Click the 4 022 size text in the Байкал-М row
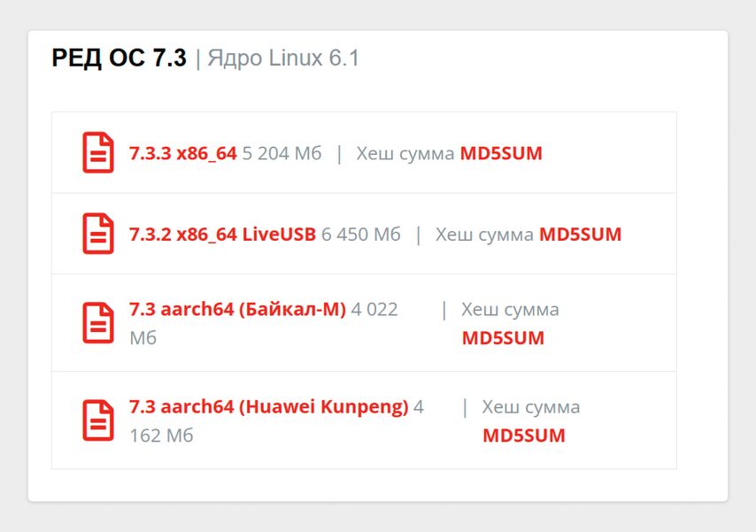 click(374, 310)
